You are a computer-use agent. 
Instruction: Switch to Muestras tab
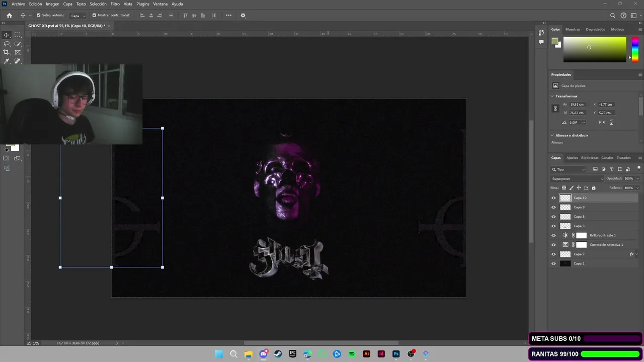pos(573,29)
